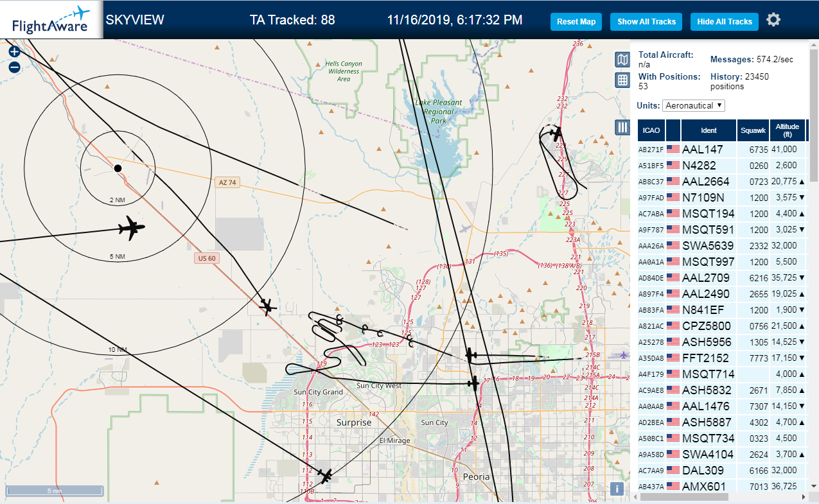Open the map info icon
The width and height of the screenshot is (819, 504).
pyautogui.click(x=617, y=489)
